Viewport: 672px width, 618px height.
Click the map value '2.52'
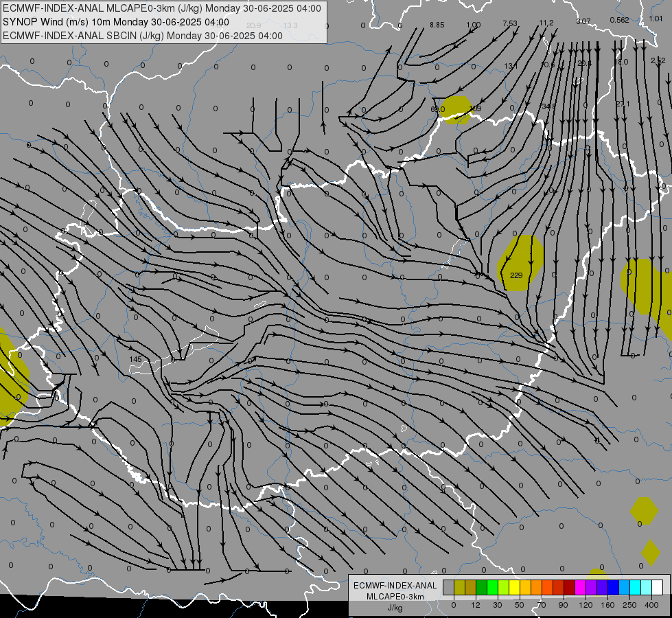coord(658,60)
